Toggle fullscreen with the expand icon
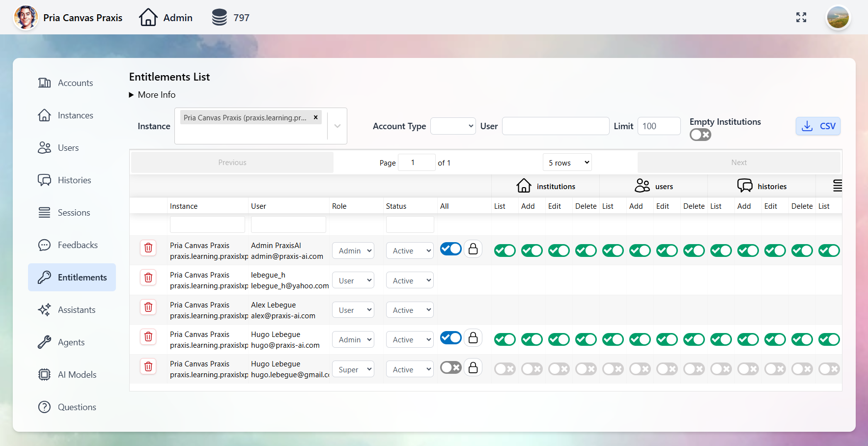The width and height of the screenshot is (868, 446). pos(801,18)
